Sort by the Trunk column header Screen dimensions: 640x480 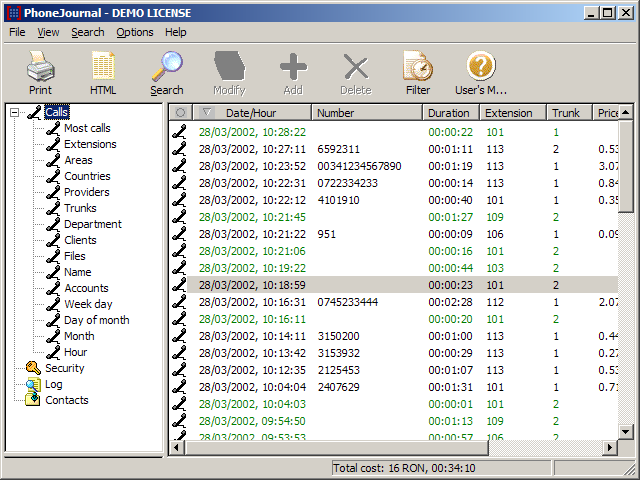(x=569, y=113)
